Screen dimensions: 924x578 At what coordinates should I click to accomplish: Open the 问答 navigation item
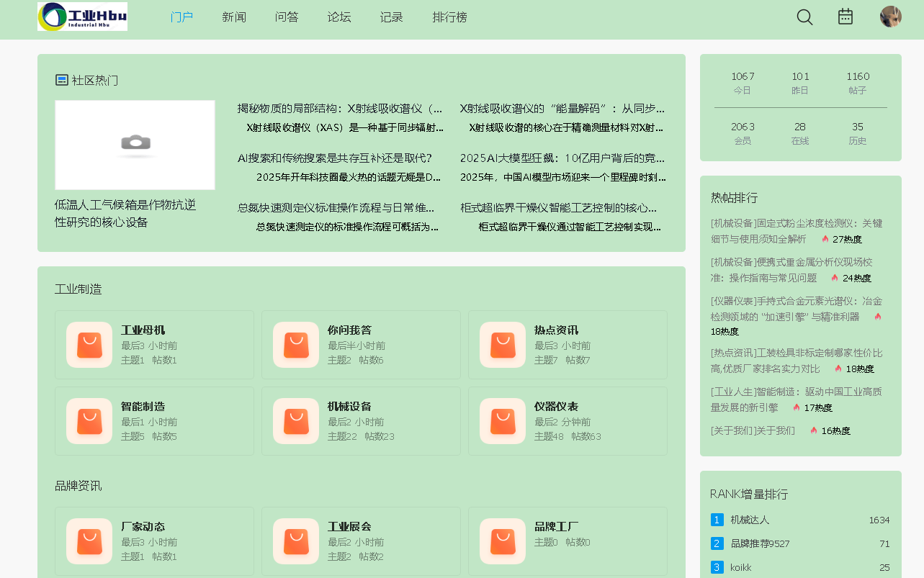(287, 17)
